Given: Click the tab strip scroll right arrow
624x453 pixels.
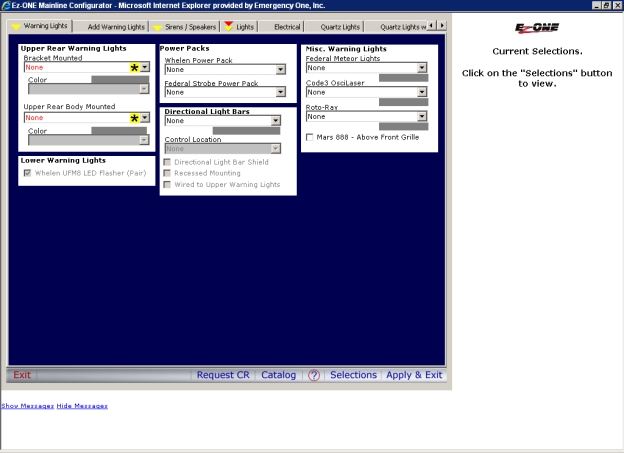Looking at the screenshot, I should [442, 25].
